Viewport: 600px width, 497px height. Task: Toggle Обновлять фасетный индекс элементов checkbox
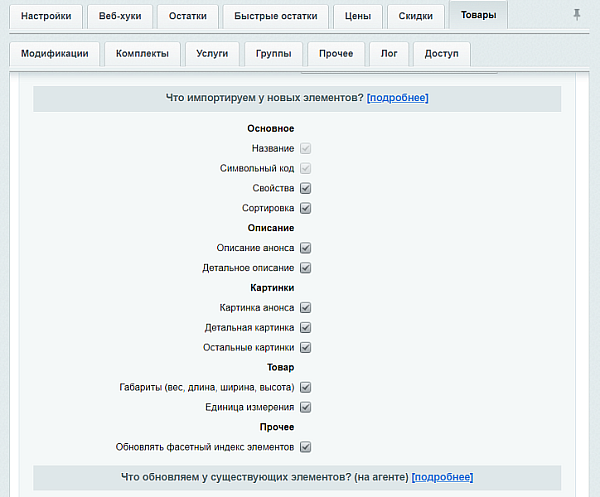pyautogui.click(x=306, y=447)
